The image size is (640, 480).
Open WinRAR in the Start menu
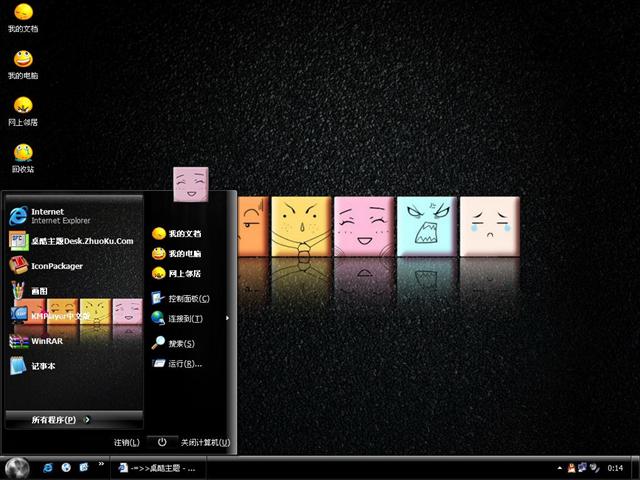pos(46,341)
